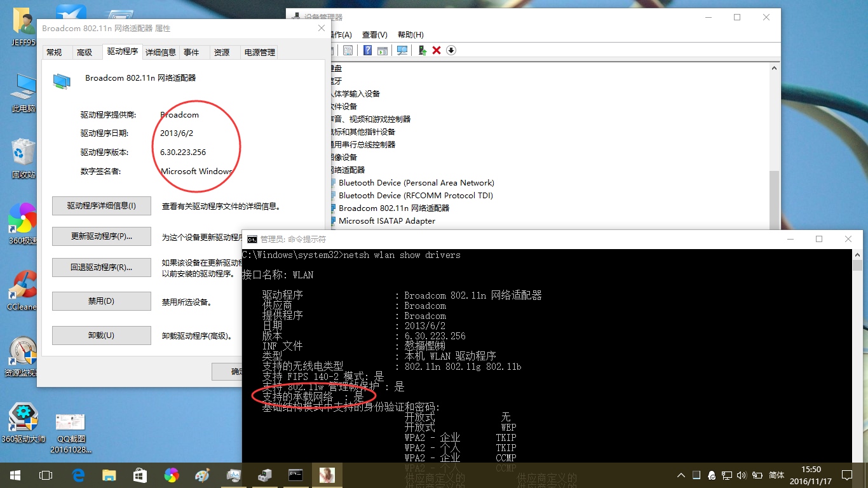Maximize the Command Prompt window
Image resolution: width=868 pixels, height=488 pixels.
(819, 239)
